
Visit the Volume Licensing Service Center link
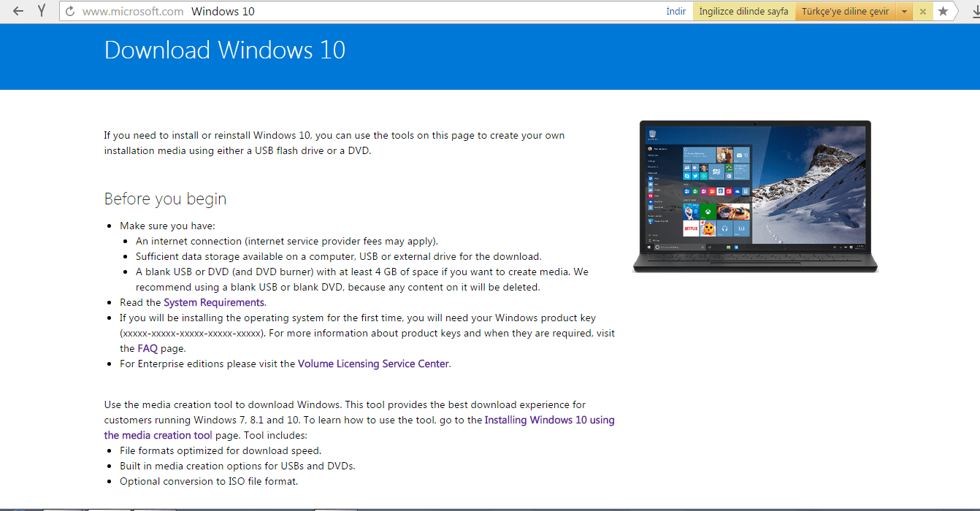click(373, 364)
